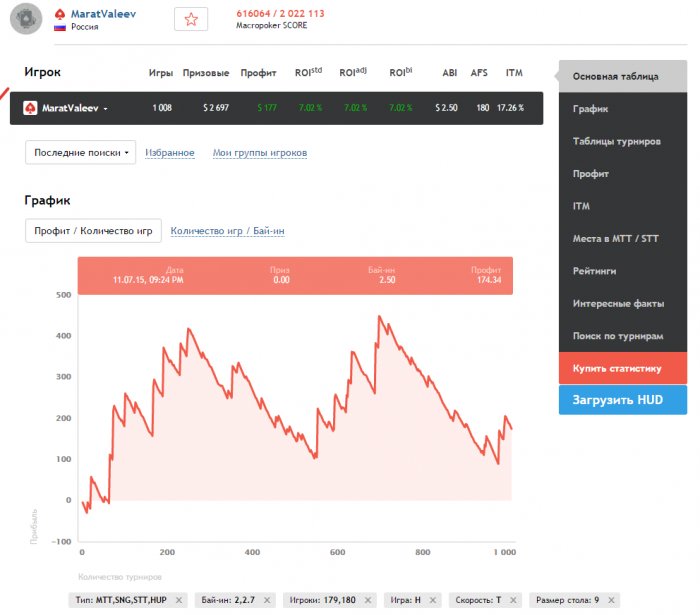700x615 pixels.
Task: Click the player avatar image
Action: click(x=26, y=19)
